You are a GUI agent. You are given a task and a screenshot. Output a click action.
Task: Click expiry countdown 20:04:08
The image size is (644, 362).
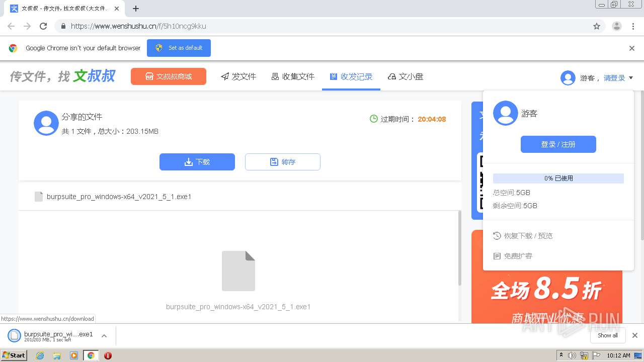432,119
